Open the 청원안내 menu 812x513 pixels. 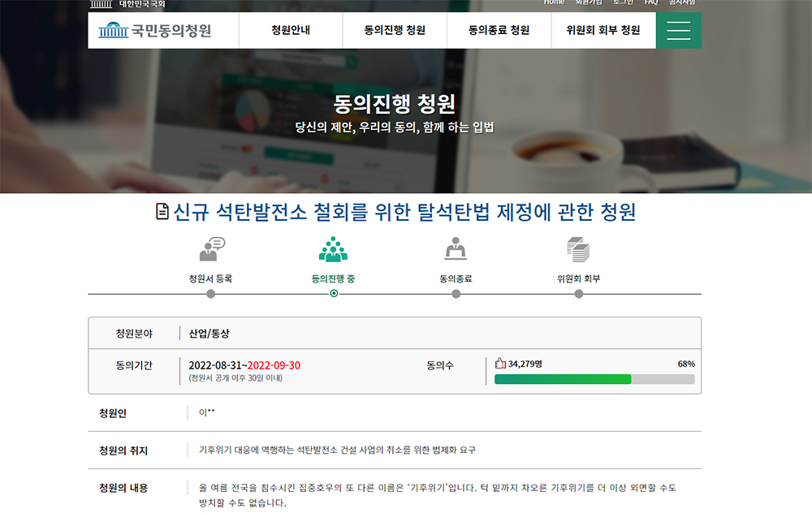click(x=291, y=31)
